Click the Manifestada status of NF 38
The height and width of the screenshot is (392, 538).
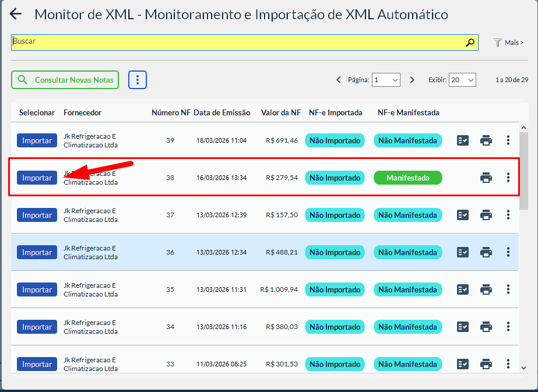click(407, 178)
